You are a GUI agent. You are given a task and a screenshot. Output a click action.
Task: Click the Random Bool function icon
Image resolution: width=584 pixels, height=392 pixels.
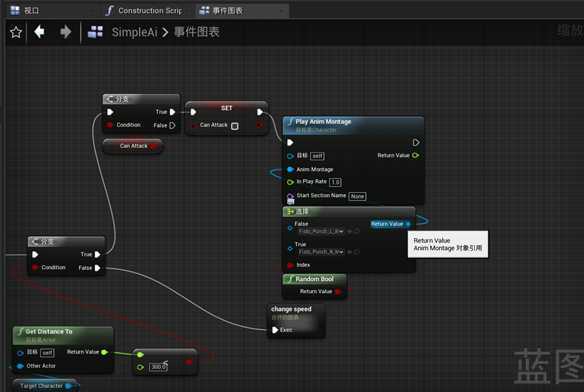point(289,279)
